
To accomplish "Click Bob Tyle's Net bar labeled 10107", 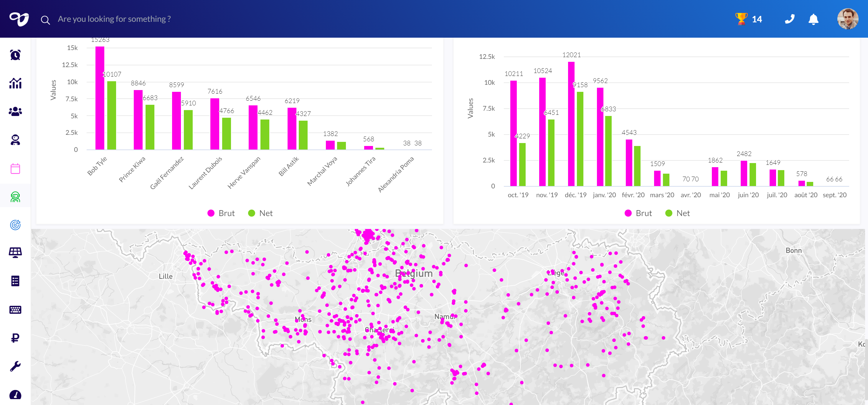I will tap(112, 115).
